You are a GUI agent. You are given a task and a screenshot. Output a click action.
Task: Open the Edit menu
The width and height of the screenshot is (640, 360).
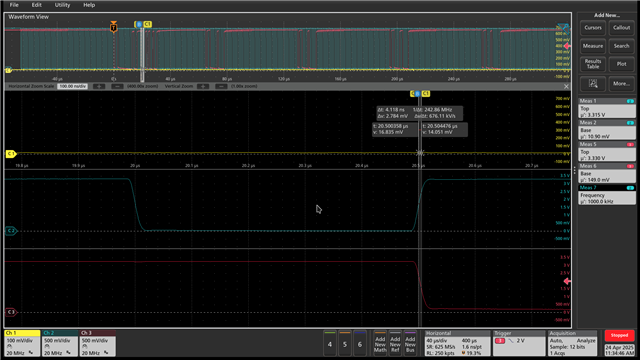tap(36, 5)
